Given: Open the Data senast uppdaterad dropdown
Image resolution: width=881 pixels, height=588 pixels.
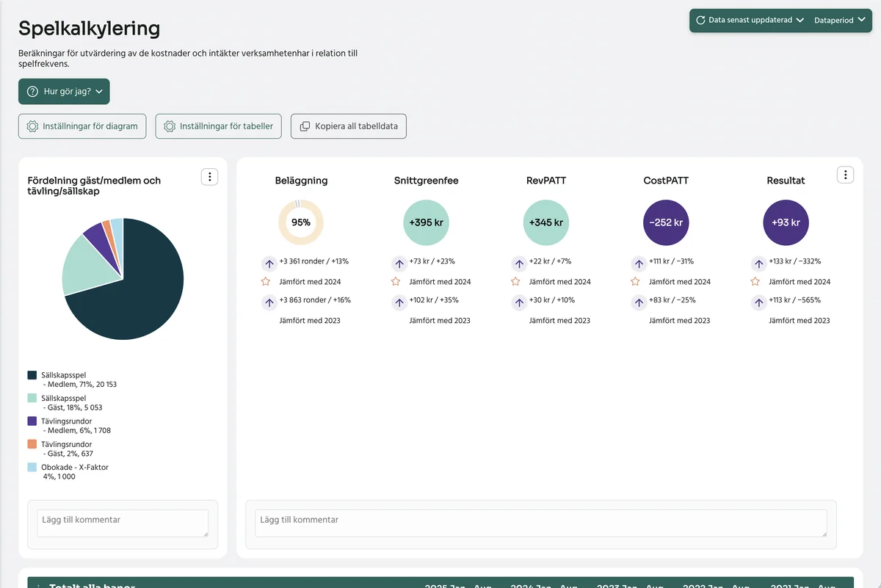Looking at the screenshot, I should [x=750, y=21].
